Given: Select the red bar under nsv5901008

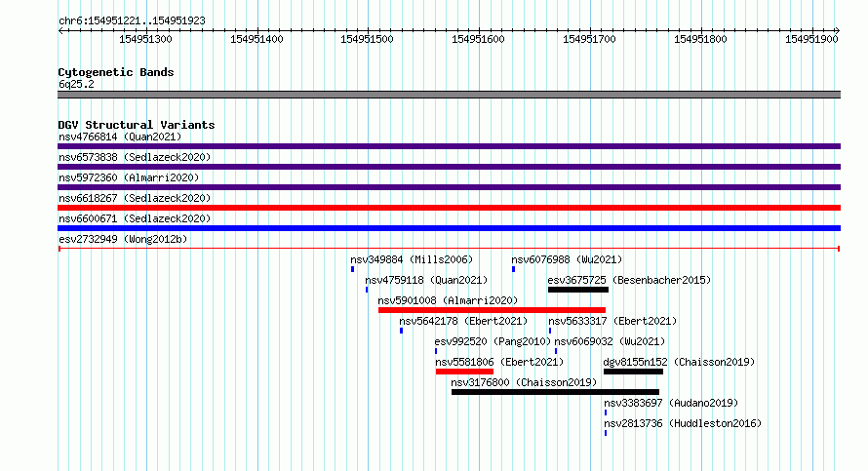Looking at the screenshot, I should click(x=493, y=310).
